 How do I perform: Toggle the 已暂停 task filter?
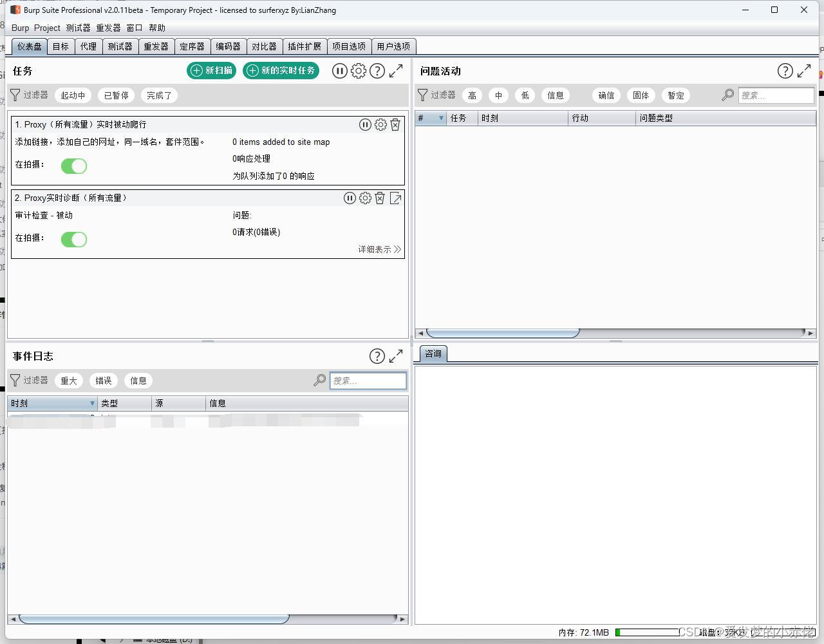(x=117, y=95)
